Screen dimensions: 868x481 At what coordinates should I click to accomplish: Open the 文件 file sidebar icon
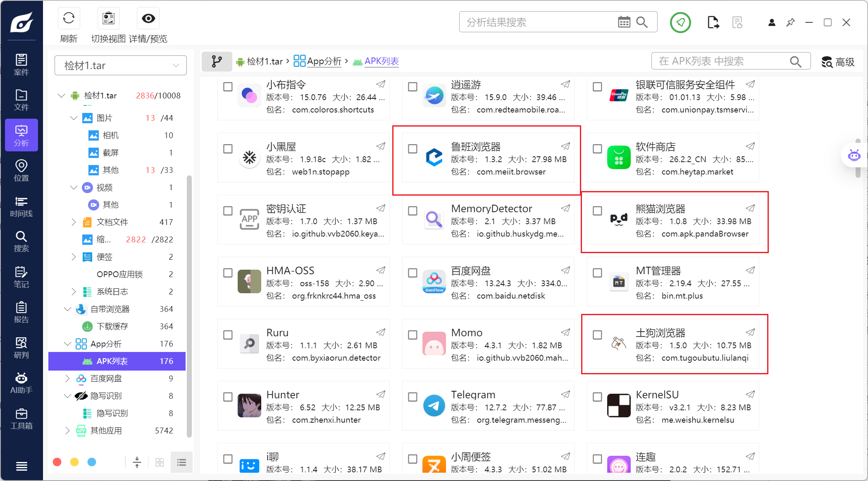point(21,100)
